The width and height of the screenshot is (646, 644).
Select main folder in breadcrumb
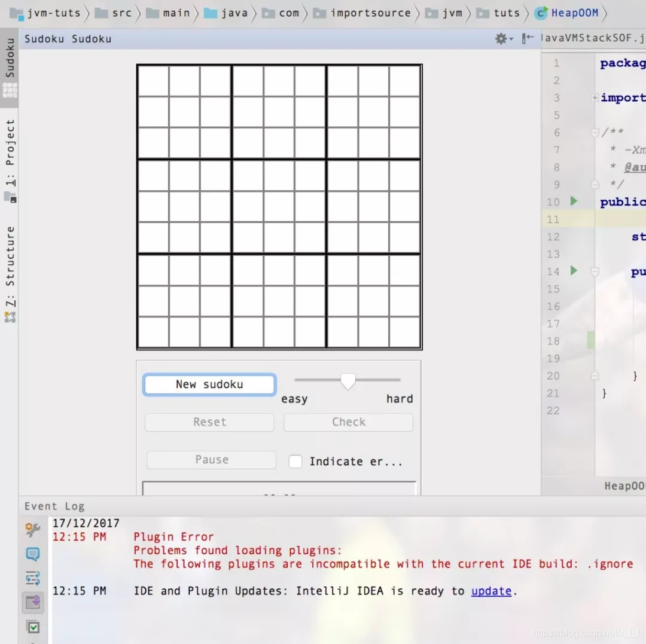point(168,13)
